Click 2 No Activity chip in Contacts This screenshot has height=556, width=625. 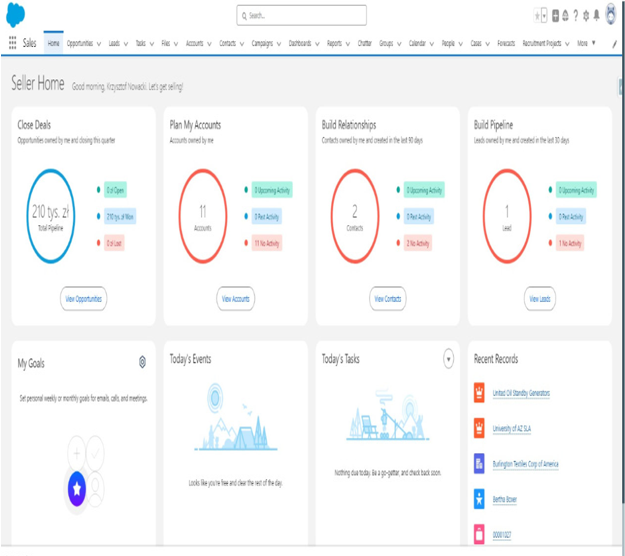tap(418, 243)
